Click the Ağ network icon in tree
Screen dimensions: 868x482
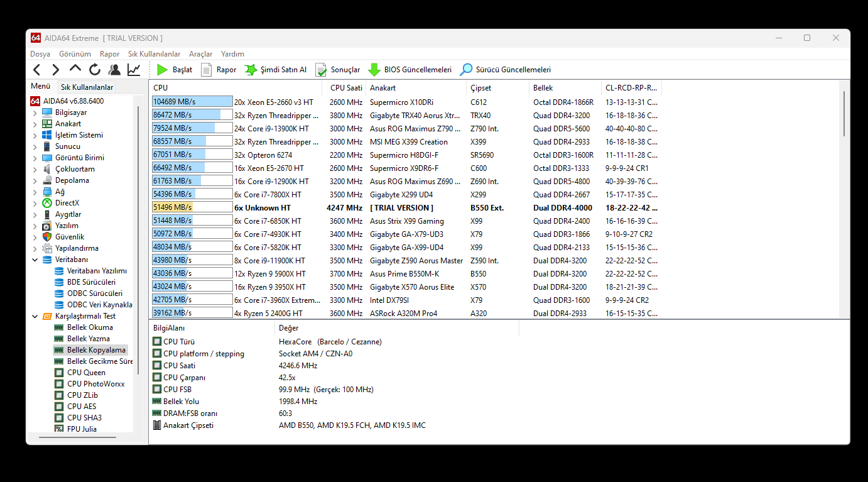point(46,192)
